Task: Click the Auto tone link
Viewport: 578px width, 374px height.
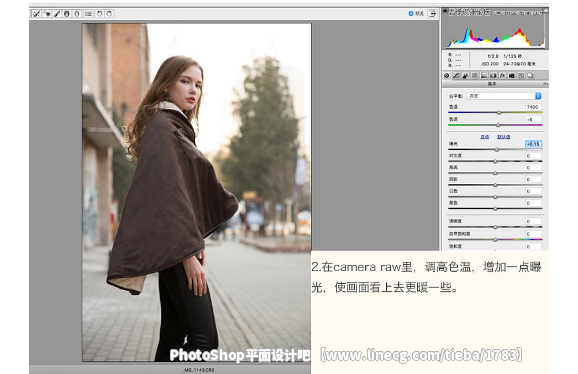Action: pyautogui.click(x=484, y=137)
